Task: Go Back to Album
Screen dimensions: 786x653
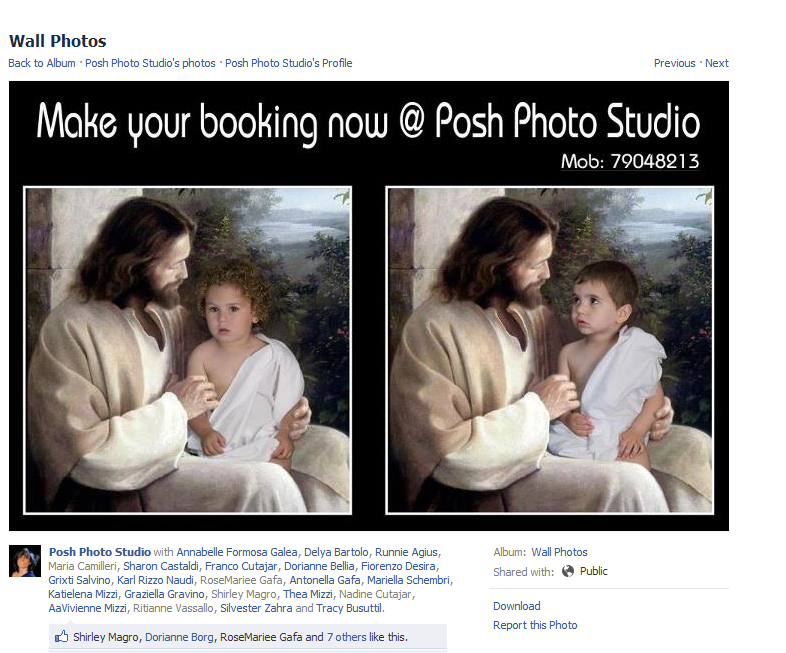Action: 42,63
